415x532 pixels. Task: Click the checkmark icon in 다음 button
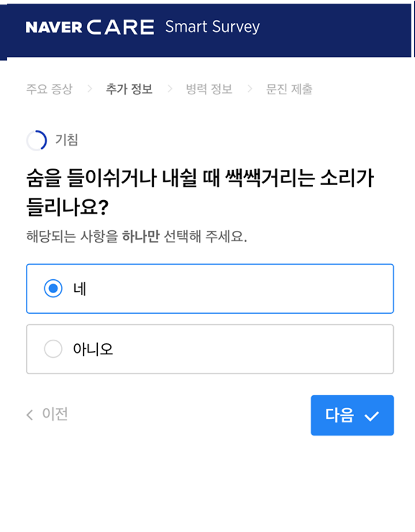[x=372, y=416]
